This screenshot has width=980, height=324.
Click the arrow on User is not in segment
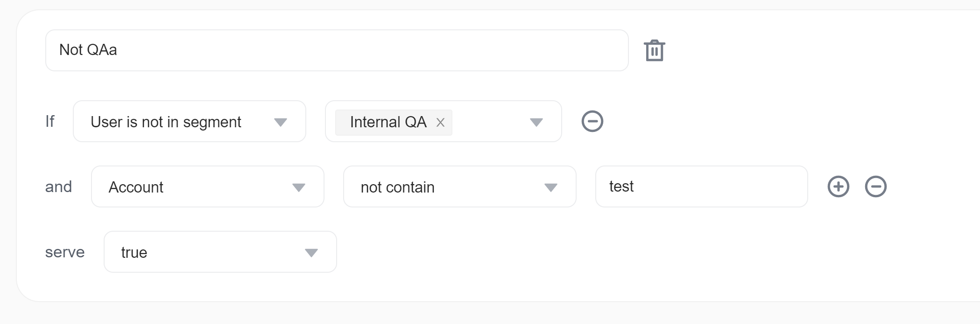coord(280,122)
